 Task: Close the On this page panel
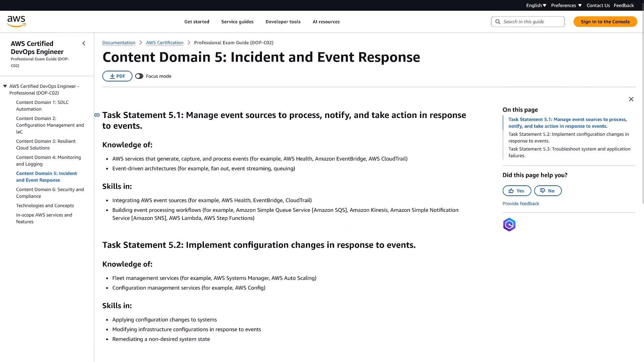[x=631, y=99]
